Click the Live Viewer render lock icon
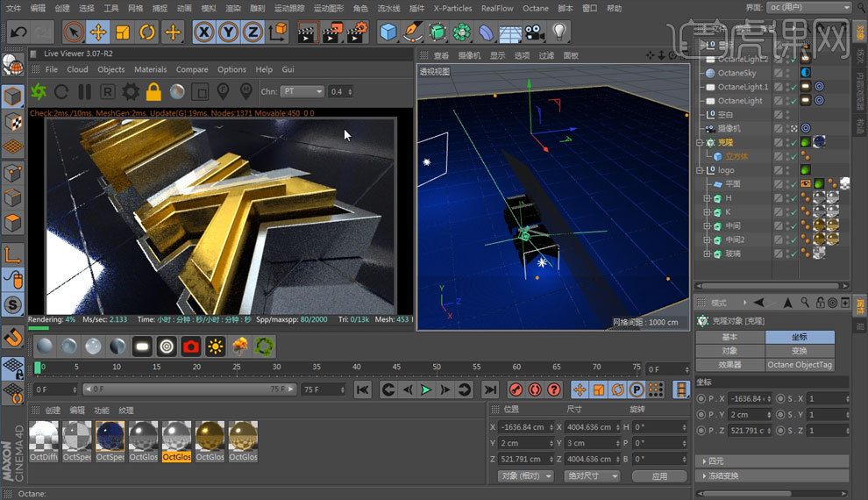Image resolution: width=868 pixels, height=500 pixels. pos(153,91)
